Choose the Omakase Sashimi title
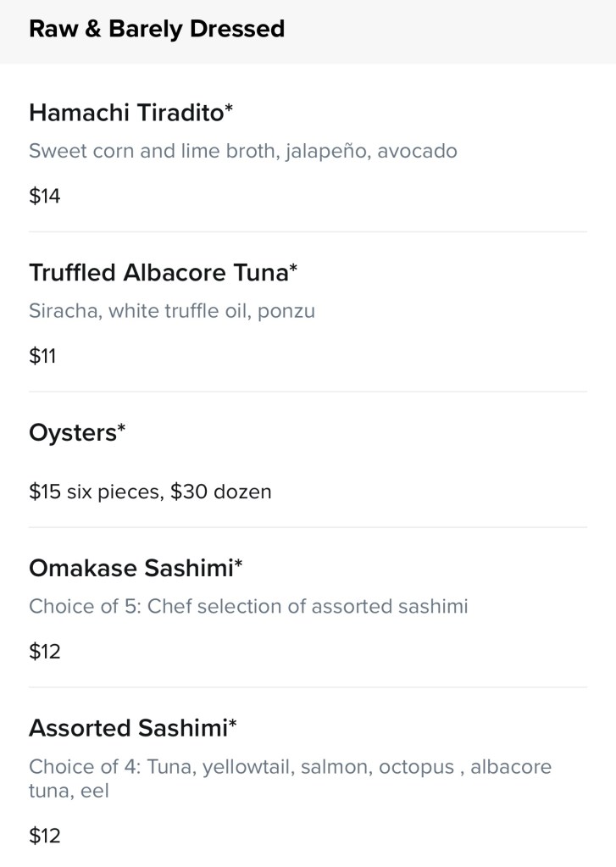616x867 pixels. point(130,568)
